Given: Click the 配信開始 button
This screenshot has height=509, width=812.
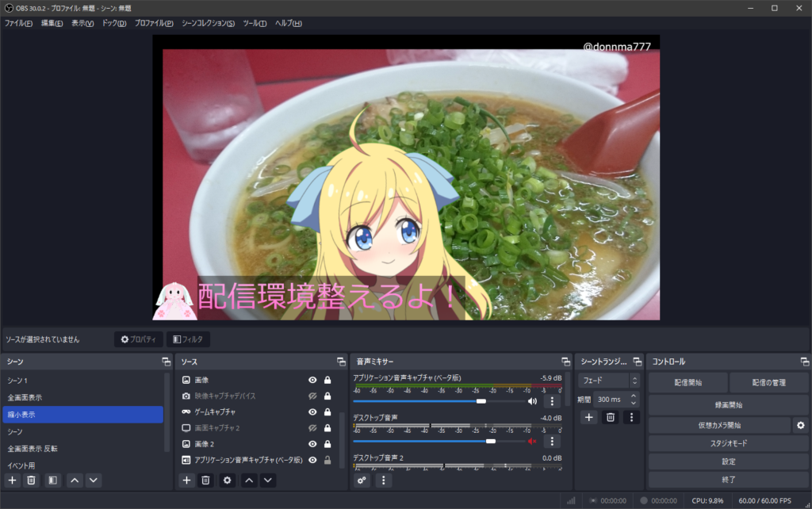Looking at the screenshot, I should (687, 382).
